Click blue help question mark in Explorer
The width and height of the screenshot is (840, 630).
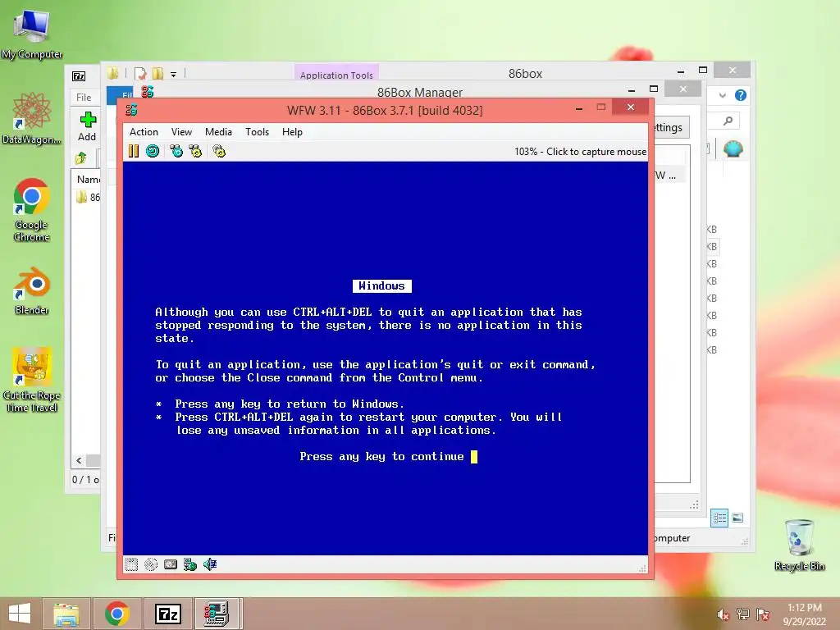pos(741,95)
